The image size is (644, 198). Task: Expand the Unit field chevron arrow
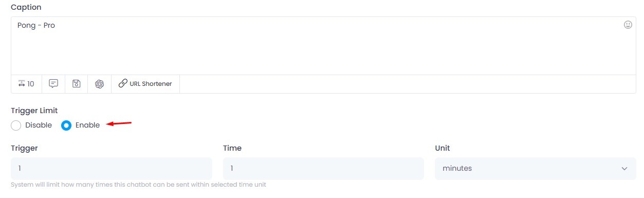(624, 169)
